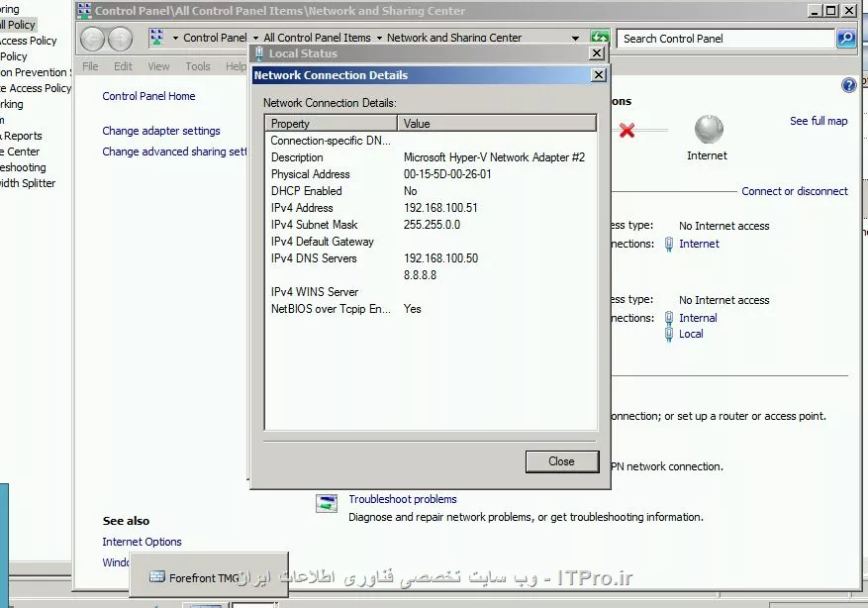Open Troubleshoot problems link
The height and width of the screenshot is (608, 868).
[403, 499]
